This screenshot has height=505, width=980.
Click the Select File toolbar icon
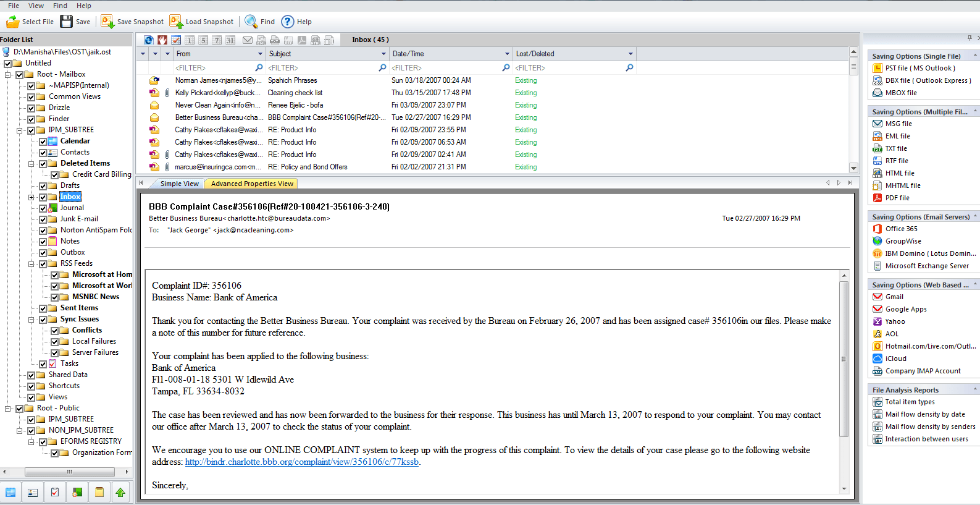(x=30, y=22)
